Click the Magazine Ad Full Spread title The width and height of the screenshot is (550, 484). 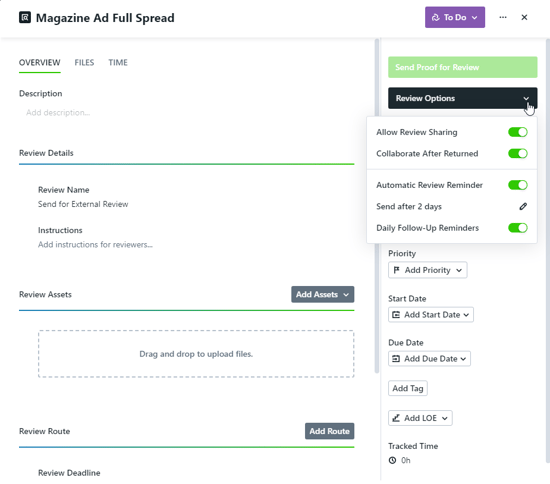point(105,18)
